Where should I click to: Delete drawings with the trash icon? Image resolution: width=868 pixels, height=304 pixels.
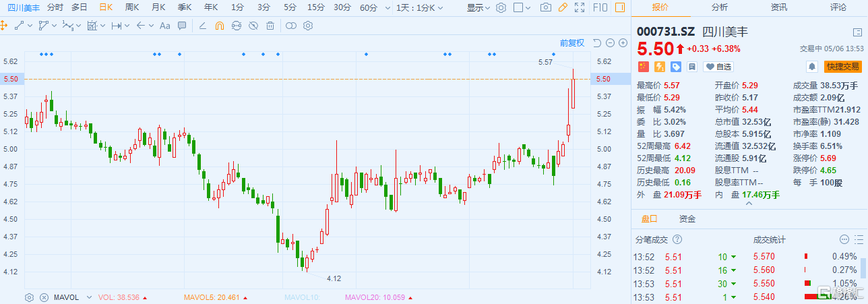click(270, 26)
